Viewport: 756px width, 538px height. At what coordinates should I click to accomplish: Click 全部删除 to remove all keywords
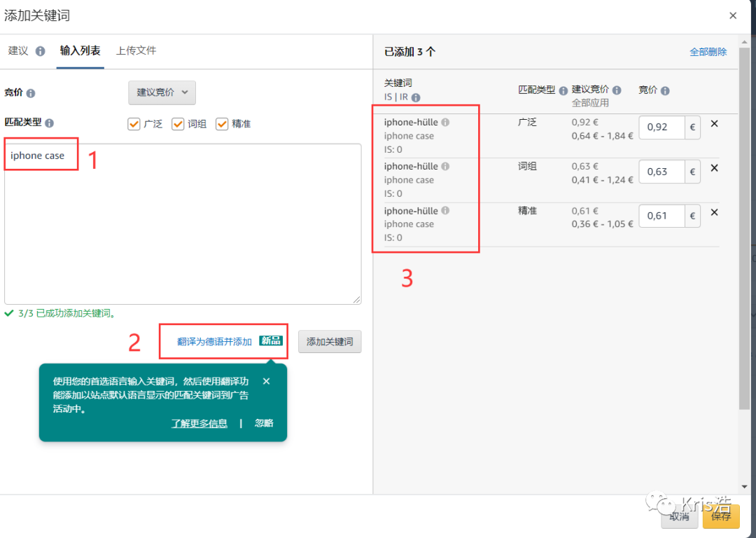tap(708, 51)
